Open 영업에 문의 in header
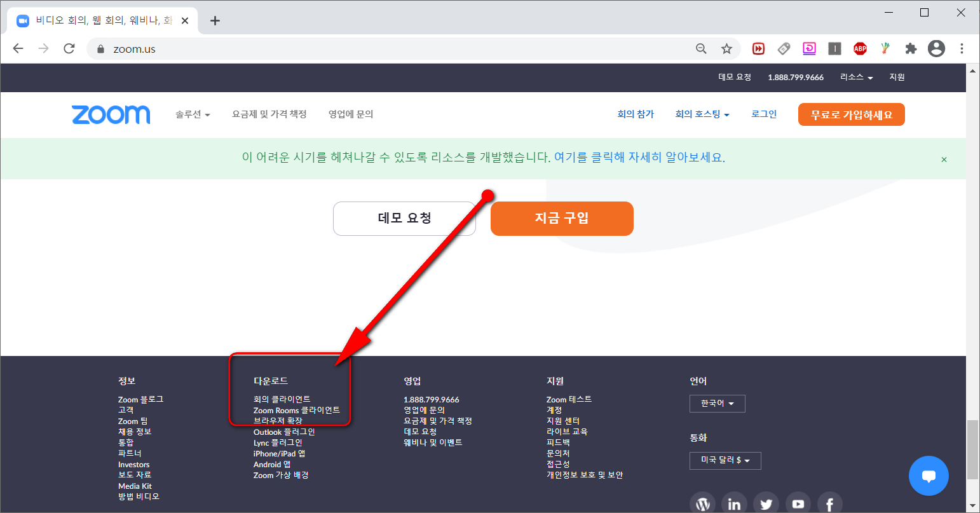 pos(351,114)
